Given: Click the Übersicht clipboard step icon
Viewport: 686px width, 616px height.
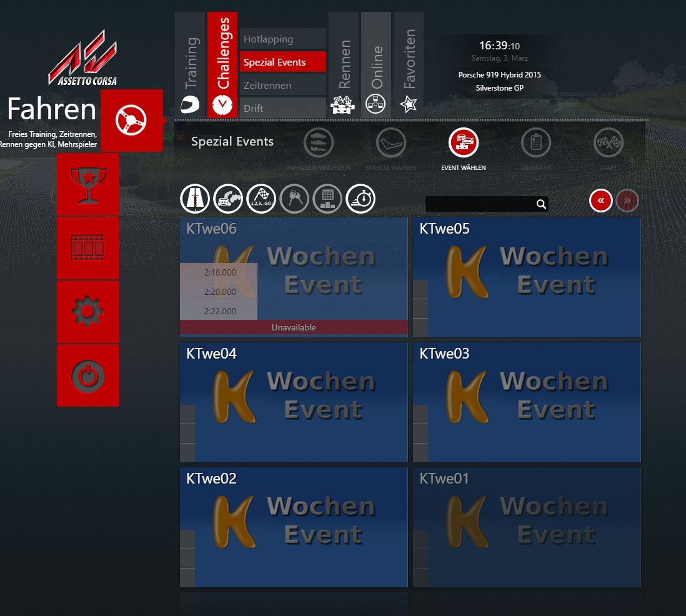Looking at the screenshot, I should (x=536, y=142).
